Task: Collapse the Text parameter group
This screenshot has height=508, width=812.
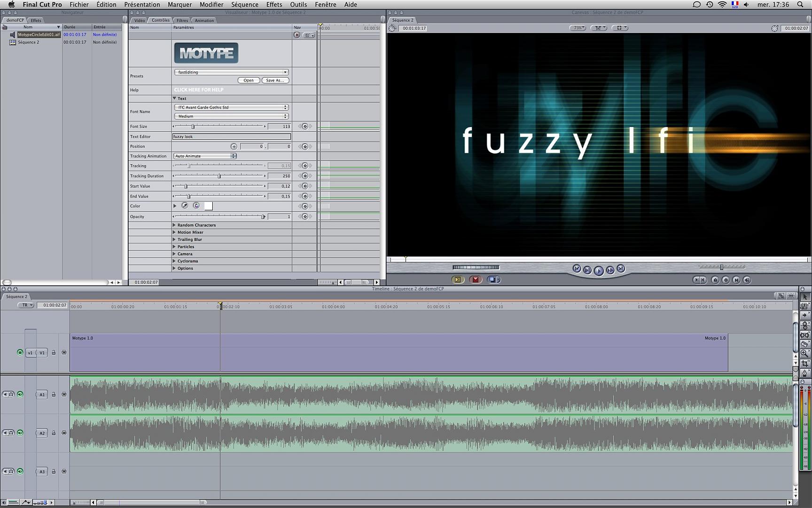Action: pos(174,98)
